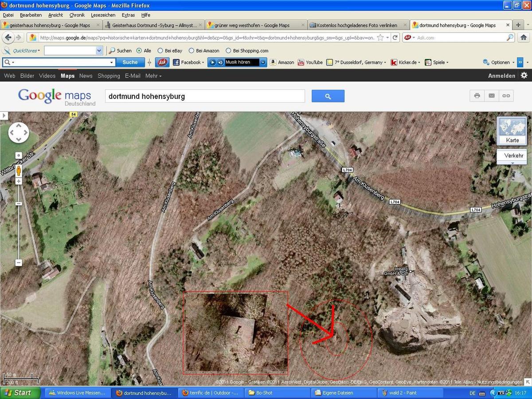Choose the 'Bei Amazon' radio option
Viewport: 532px width, 399px height.
192,51
